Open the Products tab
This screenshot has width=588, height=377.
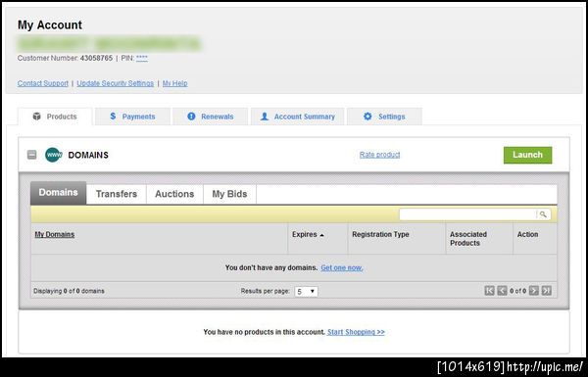55,117
